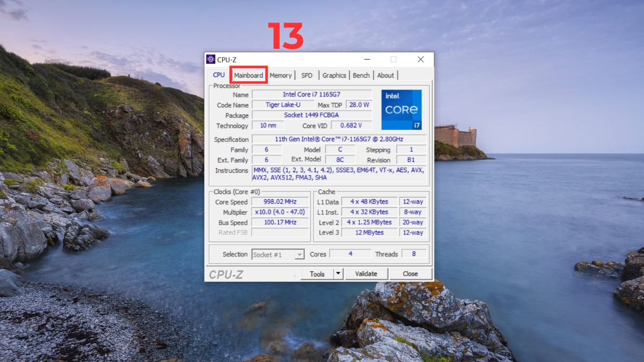Open the Bench tab
This screenshot has height=362, width=644.
click(361, 76)
